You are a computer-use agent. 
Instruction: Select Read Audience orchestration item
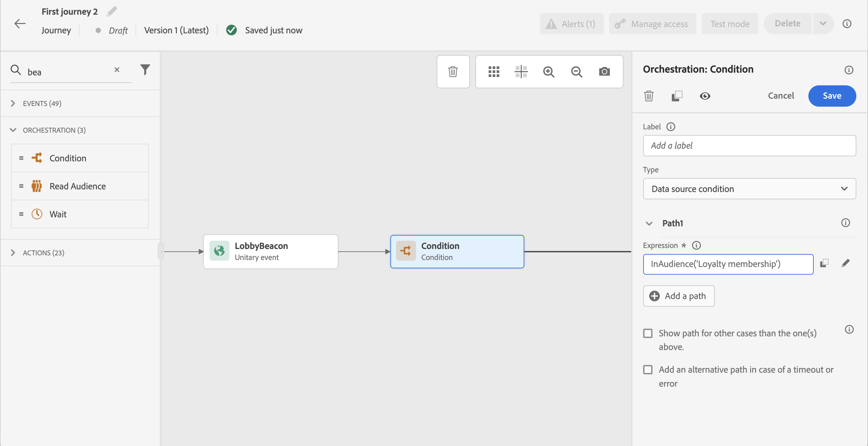(78, 186)
